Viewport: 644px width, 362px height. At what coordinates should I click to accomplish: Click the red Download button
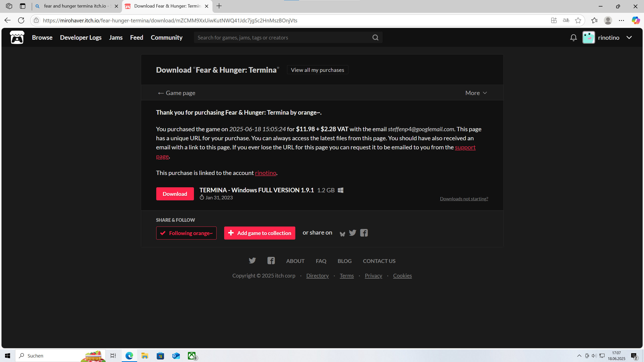pyautogui.click(x=175, y=194)
